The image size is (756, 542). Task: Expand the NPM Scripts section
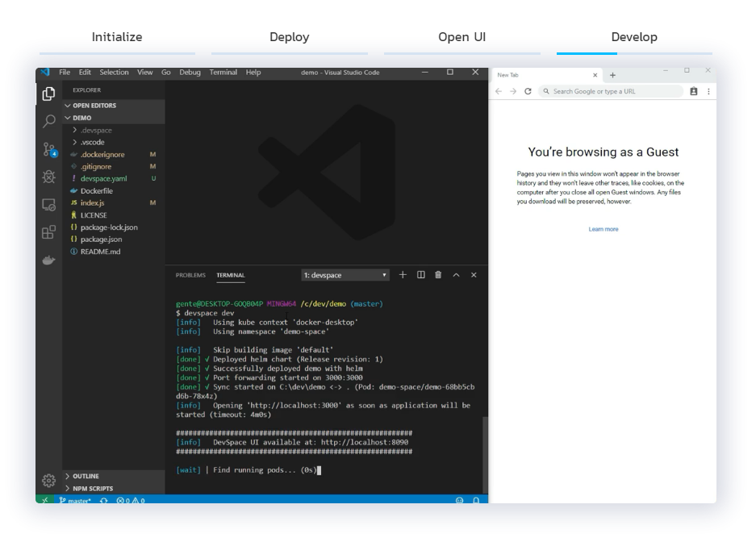pyautogui.click(x=114, y=488)
